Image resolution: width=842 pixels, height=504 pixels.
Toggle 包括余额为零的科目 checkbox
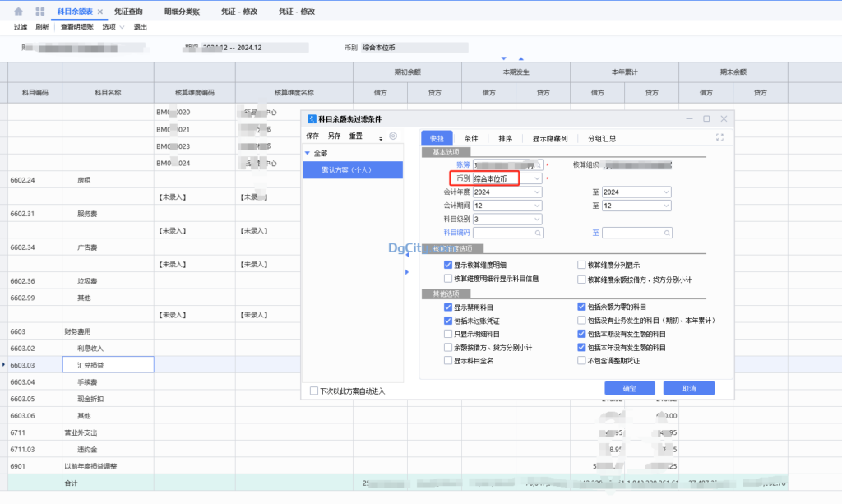tap(581, 307)
